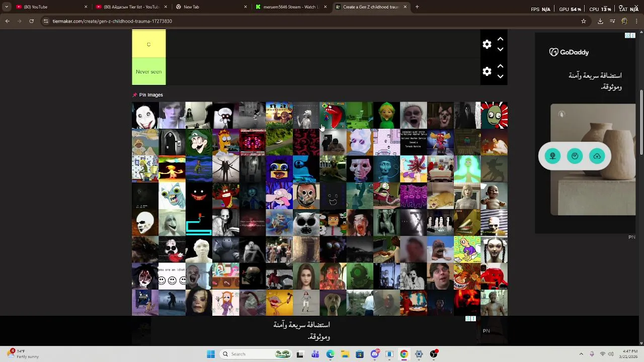Image resolution: width=644 pixels, height=362 pixels.
Task: Select the Slender Man tentacles image
Action: pyautogui.click(x=225, y=169)
